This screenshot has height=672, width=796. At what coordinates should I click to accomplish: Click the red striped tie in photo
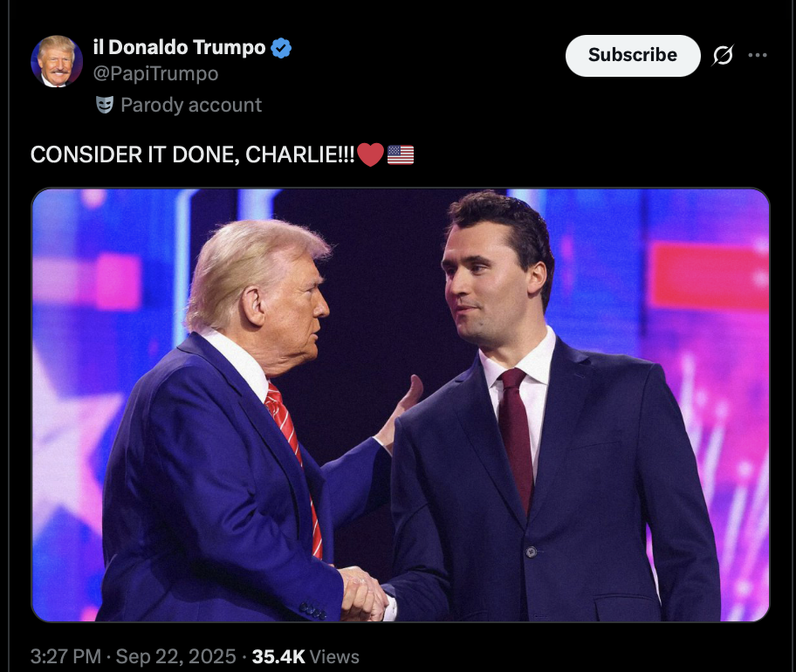pos(297,463)
